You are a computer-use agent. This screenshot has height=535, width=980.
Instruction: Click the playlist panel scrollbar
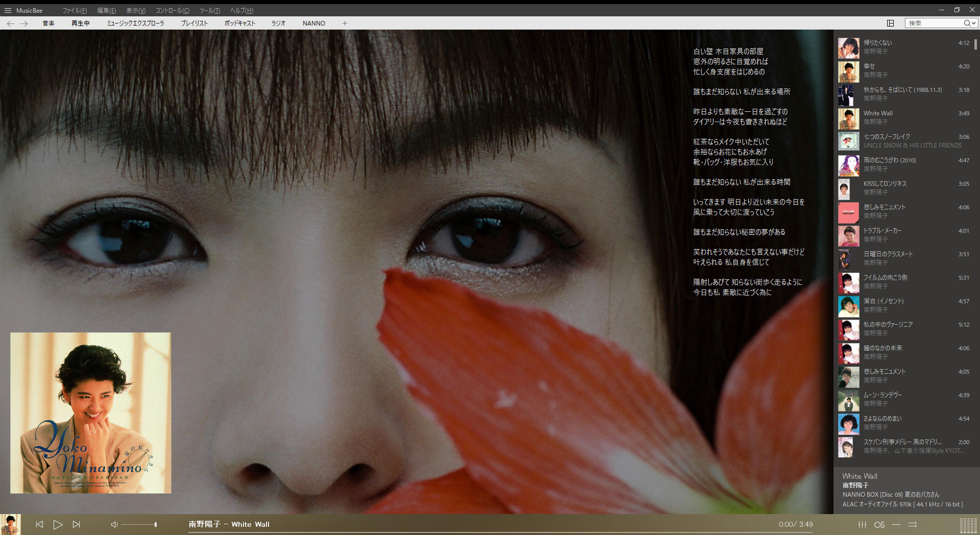976,45
